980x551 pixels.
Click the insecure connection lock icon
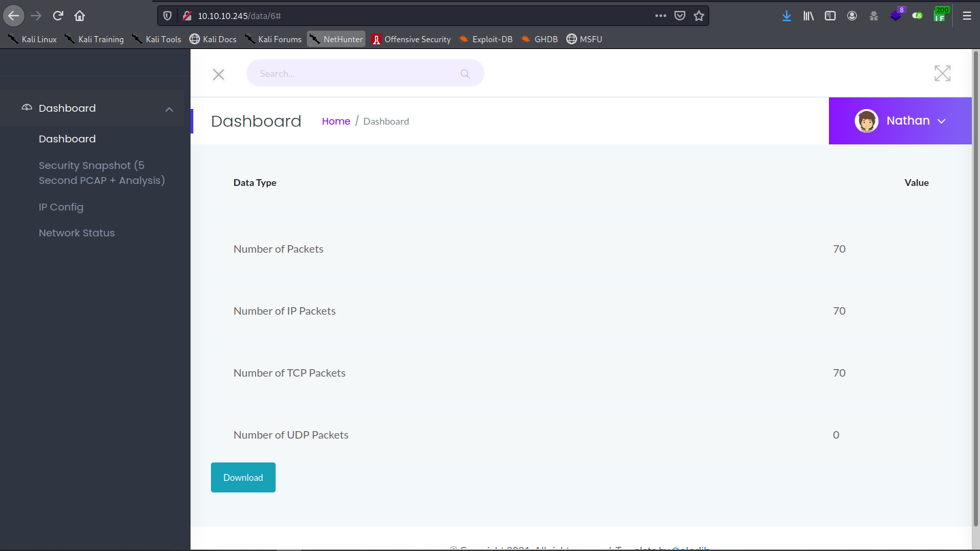coord(187,15)
